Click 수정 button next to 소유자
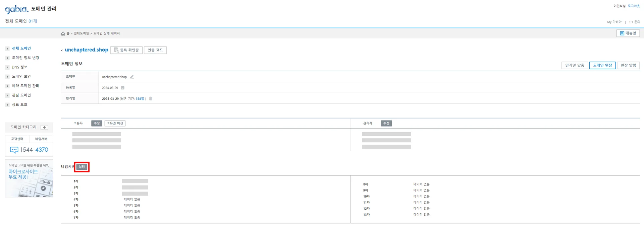Screen dimensions: 644x227 tap(97, 123)
